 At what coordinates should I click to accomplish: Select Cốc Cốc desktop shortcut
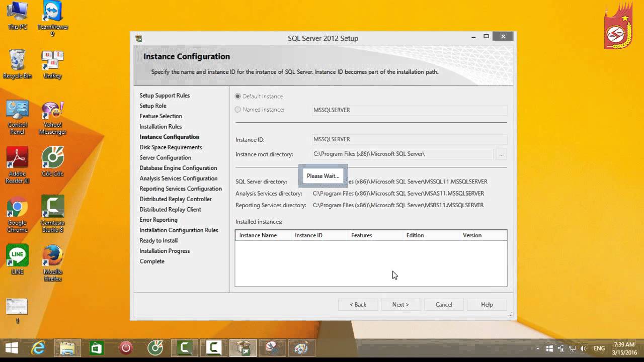[x=52, y=162]
